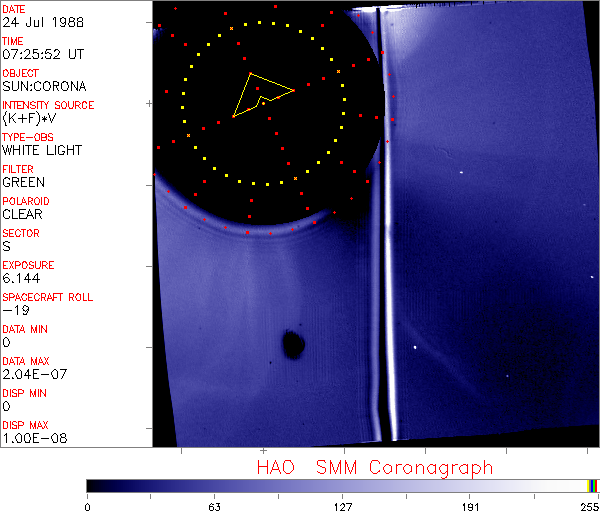Click the "255" color bar tick label

click(x=587, y=505)
